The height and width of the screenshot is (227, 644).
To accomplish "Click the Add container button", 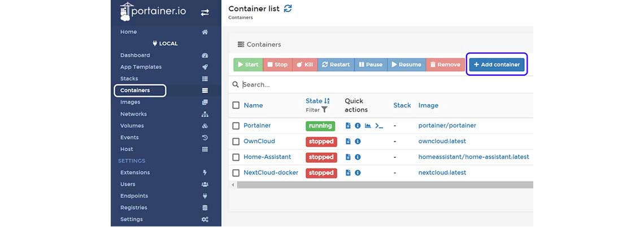I will (x=497, y=65).
